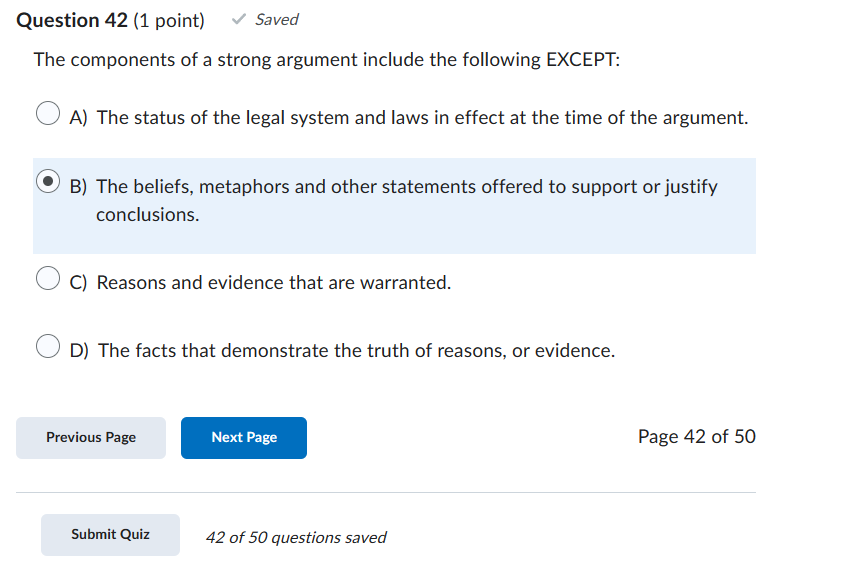Click the Previous Page button

click(90, 437)
